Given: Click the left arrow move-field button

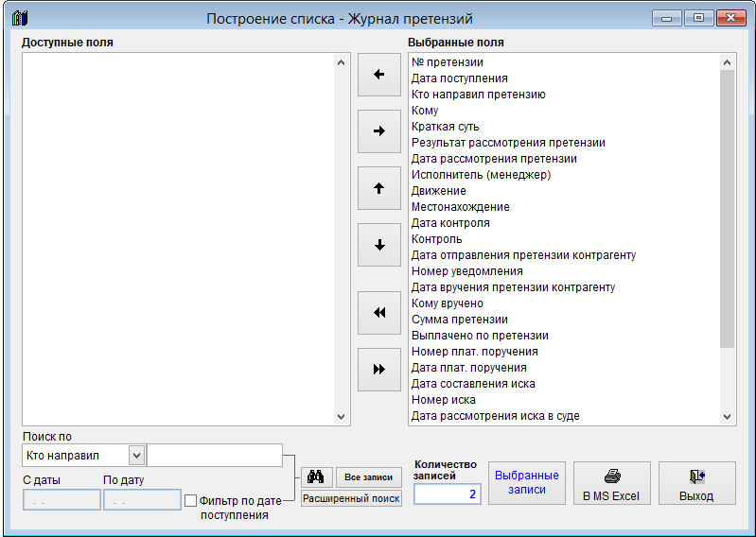Looking at the screenshot, I should [379, 75].
